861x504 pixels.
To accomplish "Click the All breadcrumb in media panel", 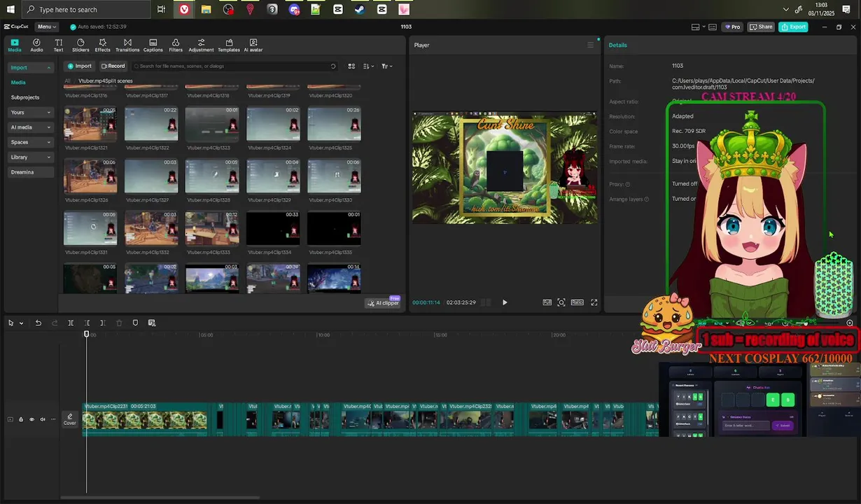I will coord(68,80).
